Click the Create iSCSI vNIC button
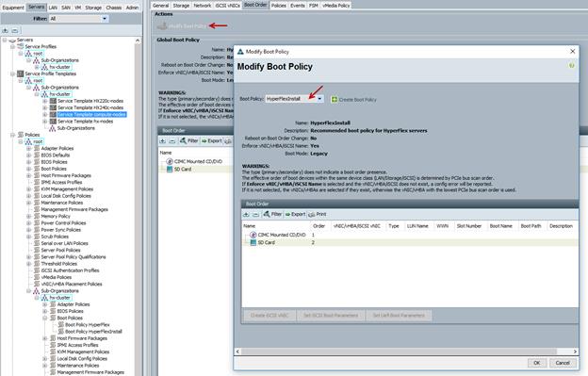The width and height of the screenshot is (588, 376). pyautogui.click(x=269, y=316)
